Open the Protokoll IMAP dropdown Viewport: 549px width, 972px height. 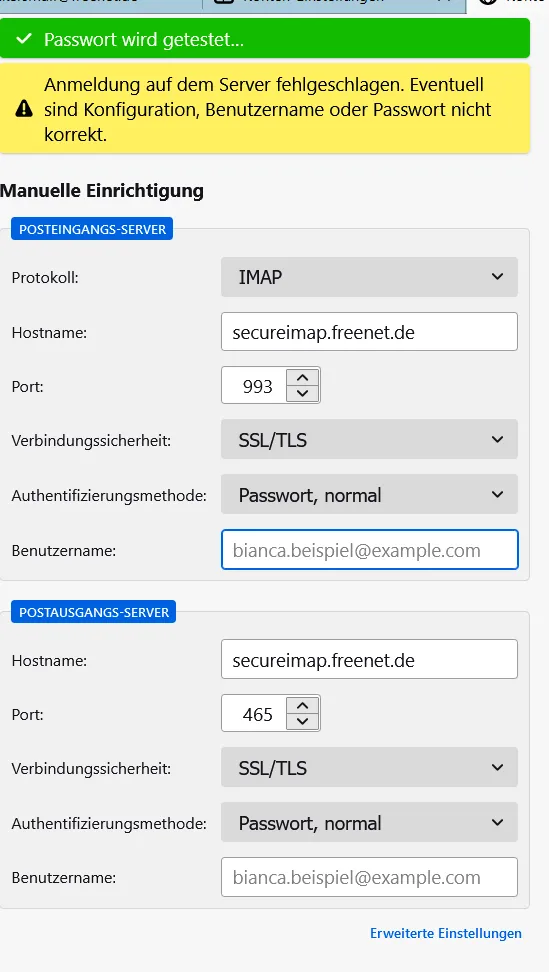pyautogui.click(x=369, y=277)
